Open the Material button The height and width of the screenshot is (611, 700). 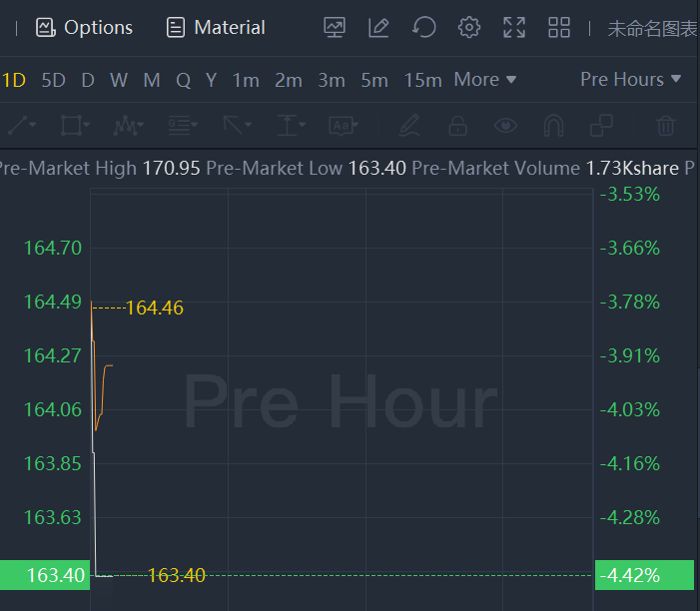point(216,28)
